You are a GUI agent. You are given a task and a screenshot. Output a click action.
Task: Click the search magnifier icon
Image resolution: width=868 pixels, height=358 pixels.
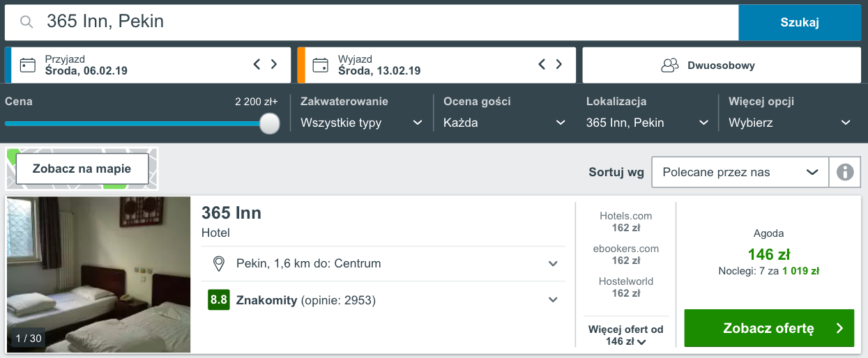26,22
